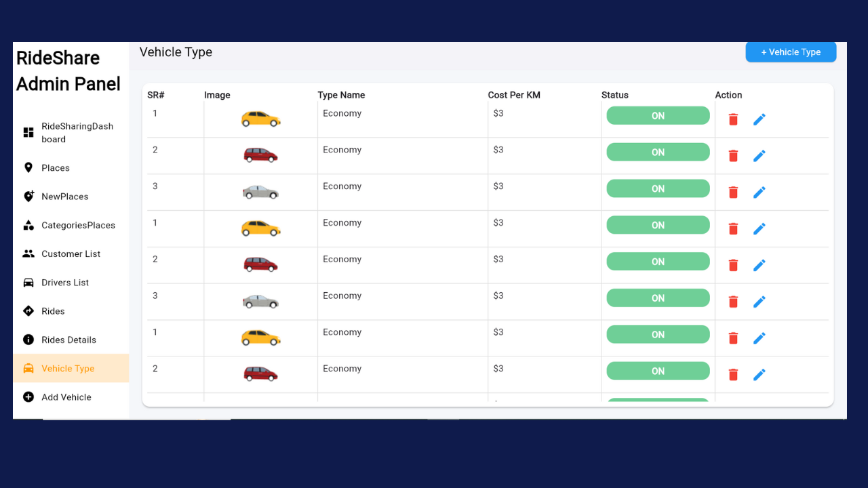Click the + Vehicle Type button
This screenshot has height=488, width=868.
point(791,52)
